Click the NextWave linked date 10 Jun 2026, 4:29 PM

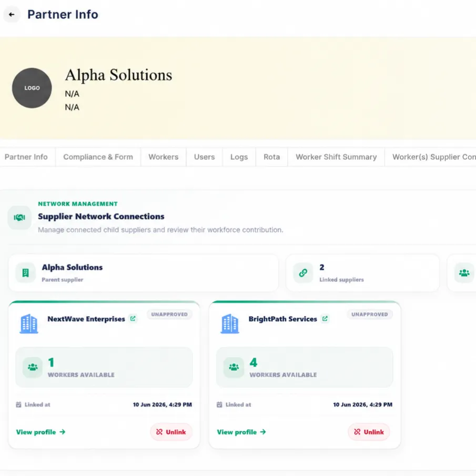(x=163, y=404)
